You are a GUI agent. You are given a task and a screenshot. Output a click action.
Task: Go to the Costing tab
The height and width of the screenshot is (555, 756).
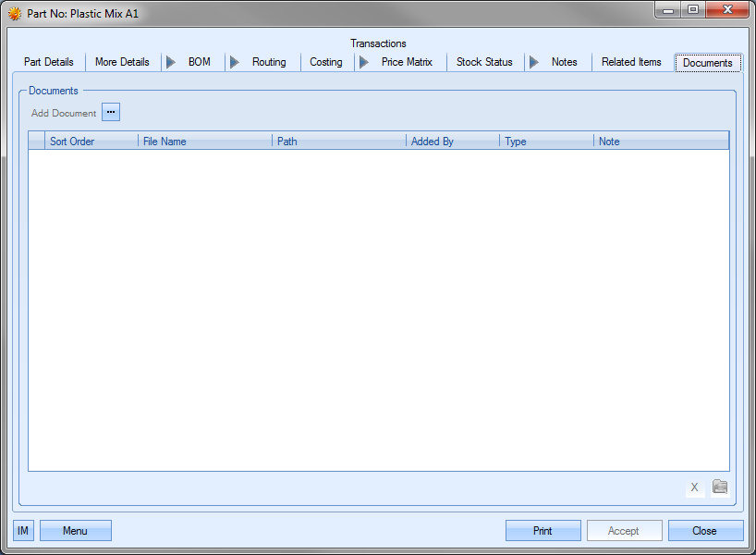(x=326, y=62)
